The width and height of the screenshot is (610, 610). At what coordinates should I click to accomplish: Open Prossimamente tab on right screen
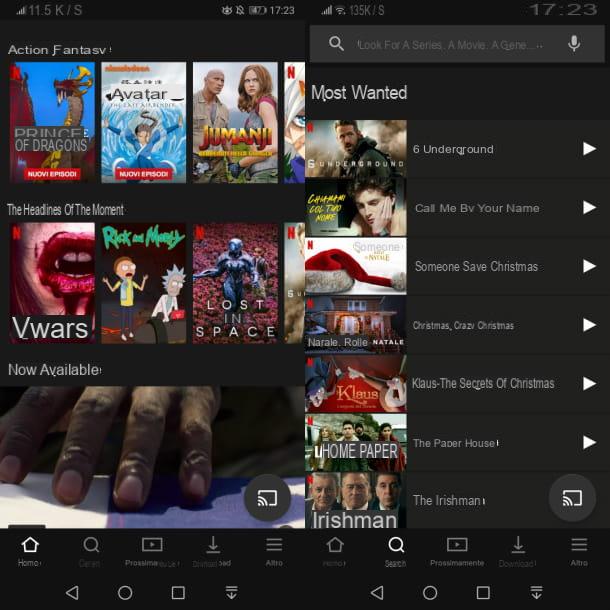pos(457,551)
